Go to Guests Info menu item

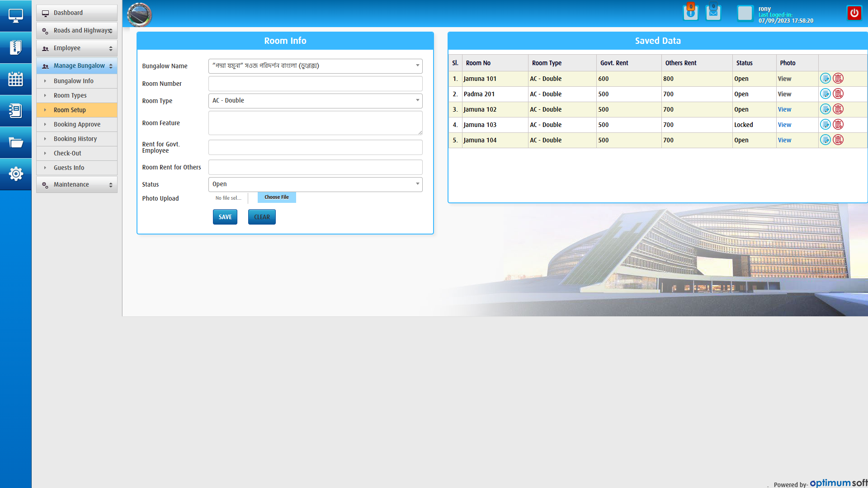tap(69, 168)
